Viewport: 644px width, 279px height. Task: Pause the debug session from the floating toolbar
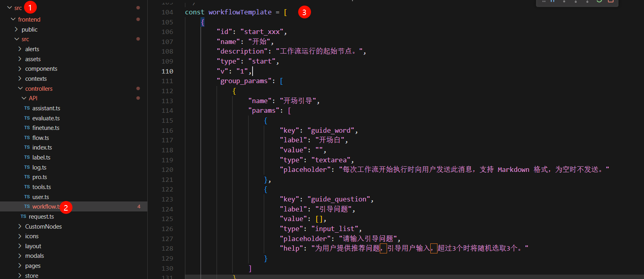click(552, 1)
